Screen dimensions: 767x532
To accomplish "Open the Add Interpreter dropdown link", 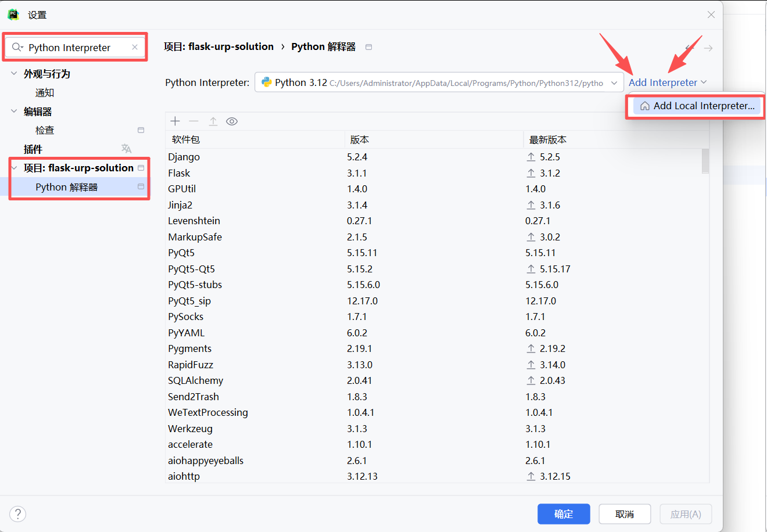I will tap(668, 82).
